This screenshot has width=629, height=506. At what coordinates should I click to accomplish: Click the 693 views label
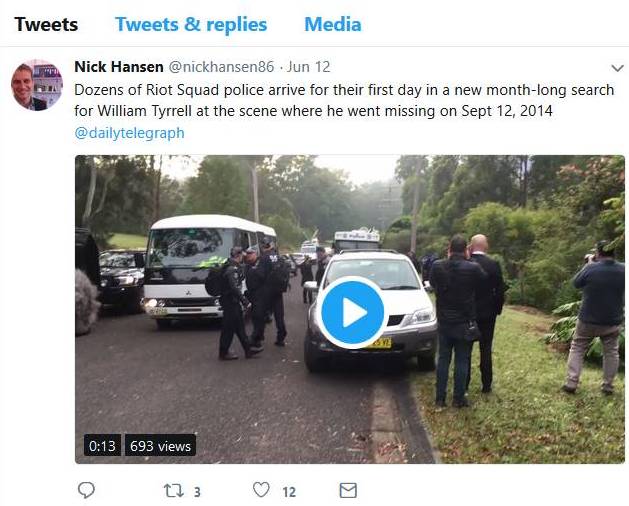coord(160,446)
